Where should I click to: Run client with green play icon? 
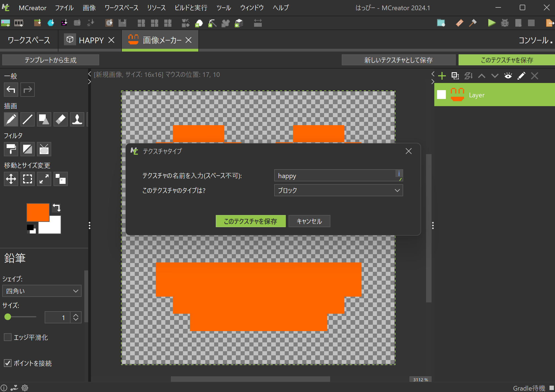tap(491, 23)
